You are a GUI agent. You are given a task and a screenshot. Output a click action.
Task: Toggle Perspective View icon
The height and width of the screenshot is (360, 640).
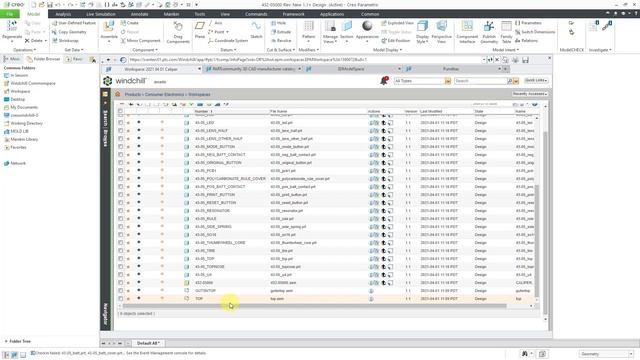(441, 27)
